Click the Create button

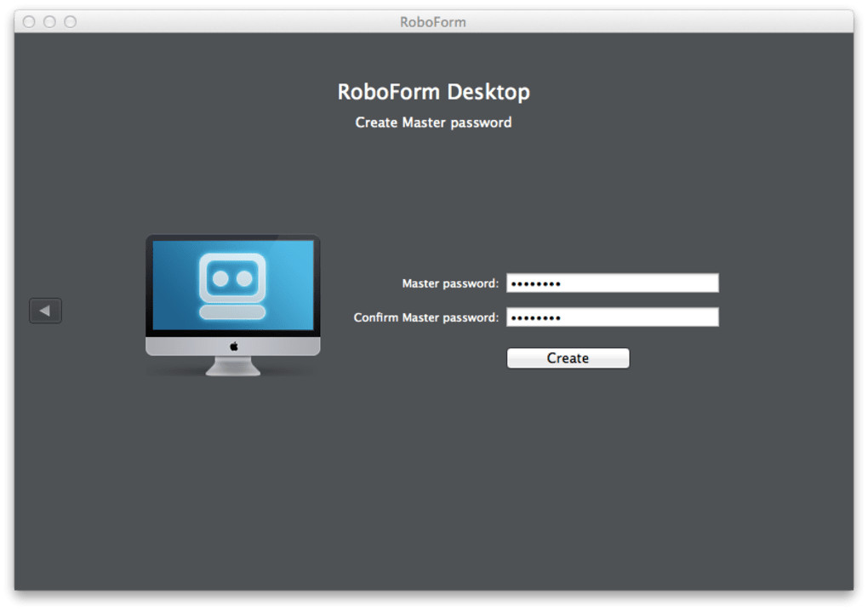coord(568,358)
